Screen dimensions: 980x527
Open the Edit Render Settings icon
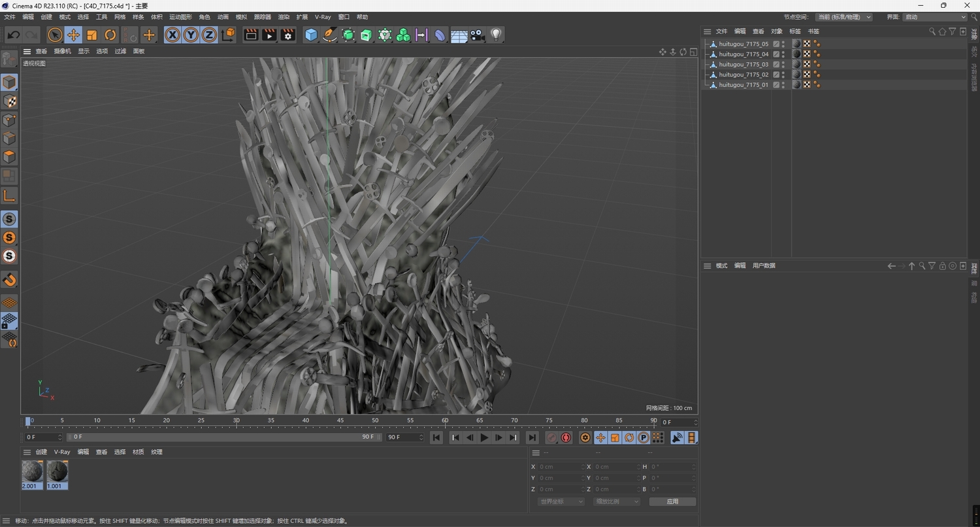(x=287, y=35)
